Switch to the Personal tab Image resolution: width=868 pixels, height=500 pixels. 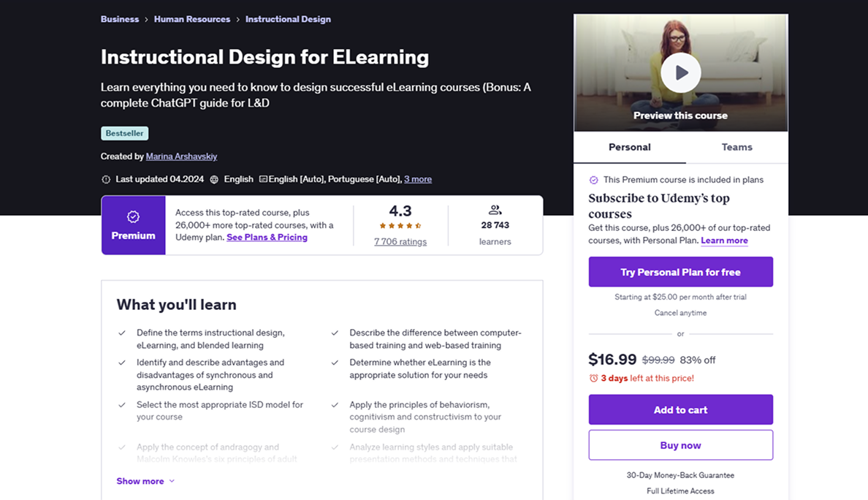[629, 147]
